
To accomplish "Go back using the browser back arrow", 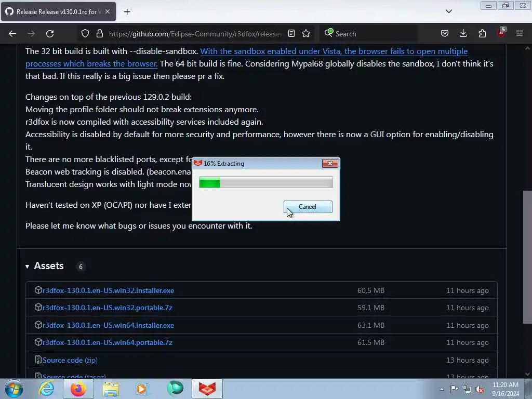I will click(x=12, y=34).
